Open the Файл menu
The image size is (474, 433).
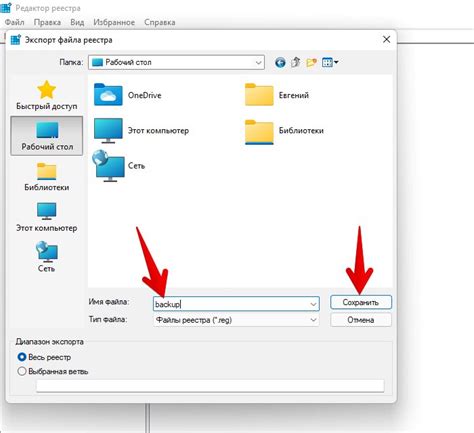click(15, 22)
